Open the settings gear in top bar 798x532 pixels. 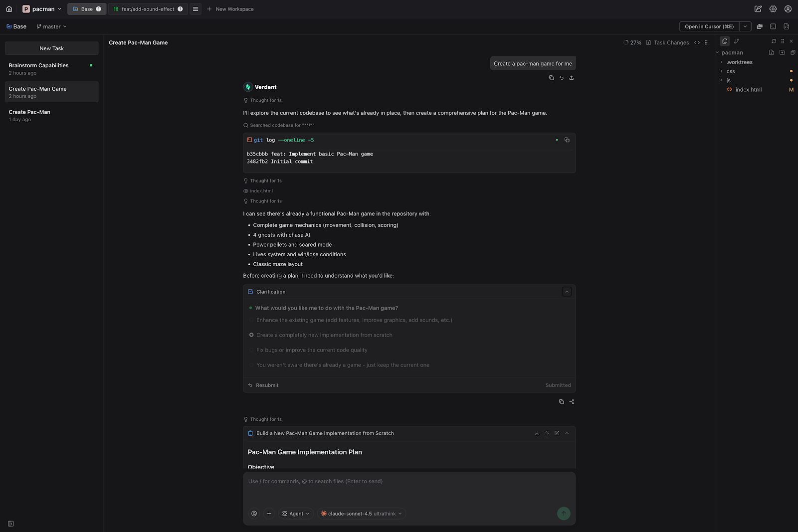click(773, 9)
